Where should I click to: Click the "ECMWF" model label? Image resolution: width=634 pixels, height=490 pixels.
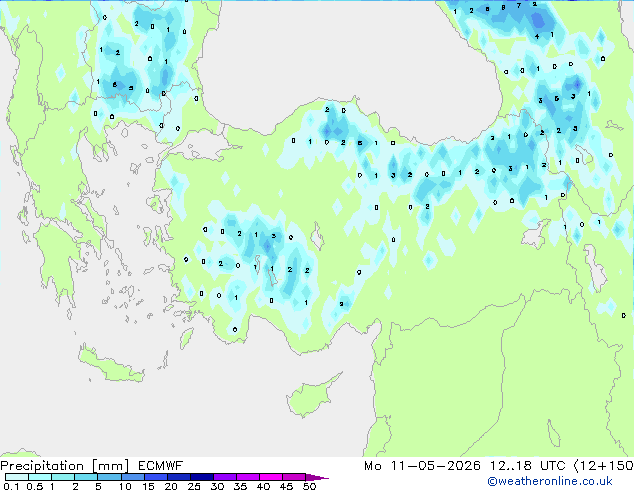161,466
